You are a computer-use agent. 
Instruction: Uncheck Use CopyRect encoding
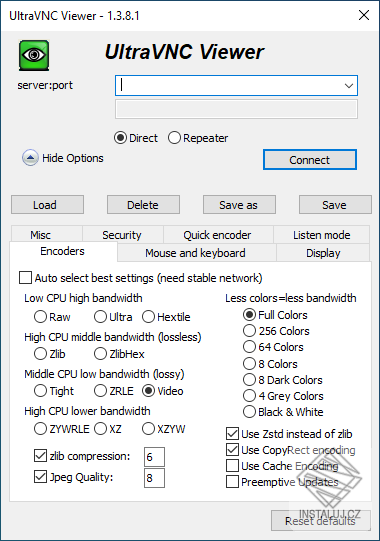232,450
